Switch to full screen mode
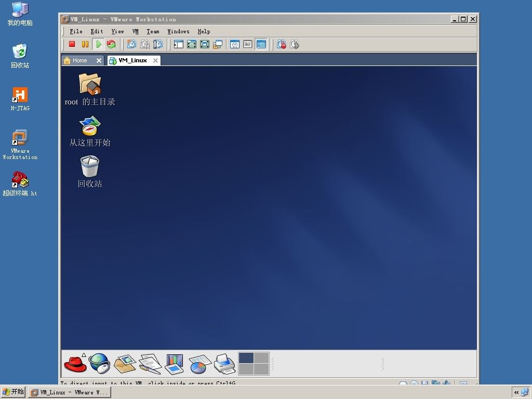The width and height of the screenshot is (532, 399). (192, 44)
